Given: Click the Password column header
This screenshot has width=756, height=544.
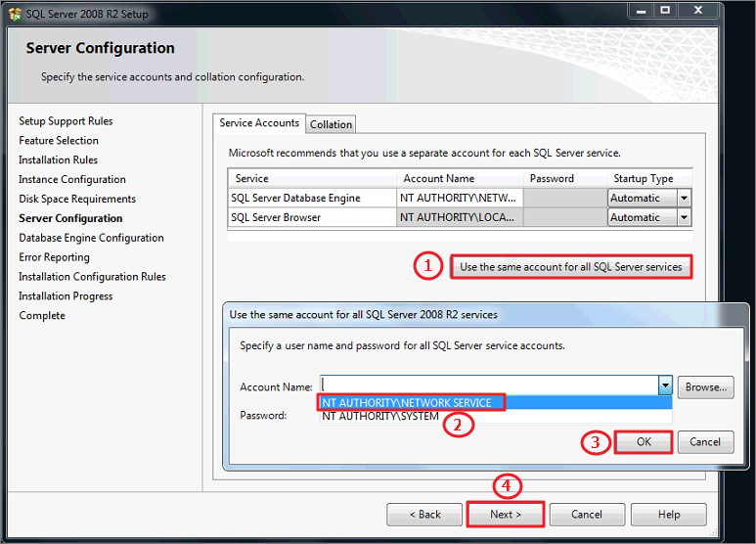Looking at the screenshot, I should point(565,178).
